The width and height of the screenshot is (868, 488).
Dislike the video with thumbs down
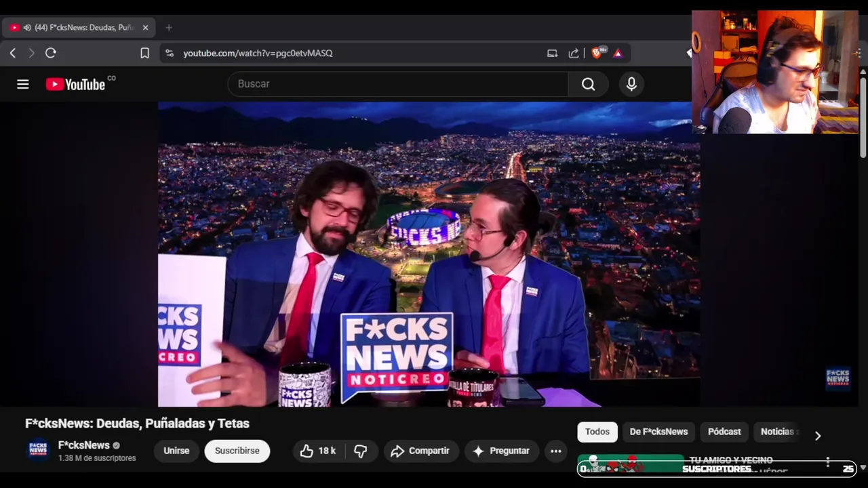pos(361,451)
